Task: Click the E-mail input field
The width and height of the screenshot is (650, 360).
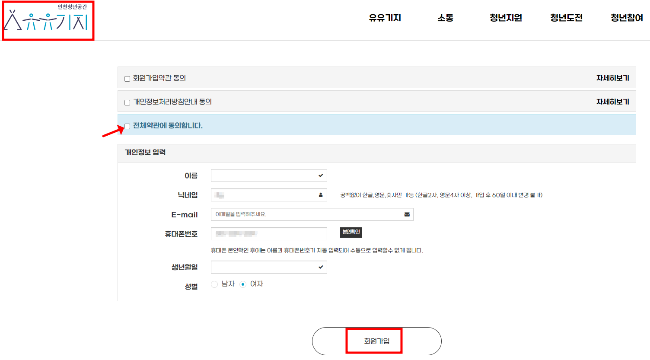Action: 312,214
